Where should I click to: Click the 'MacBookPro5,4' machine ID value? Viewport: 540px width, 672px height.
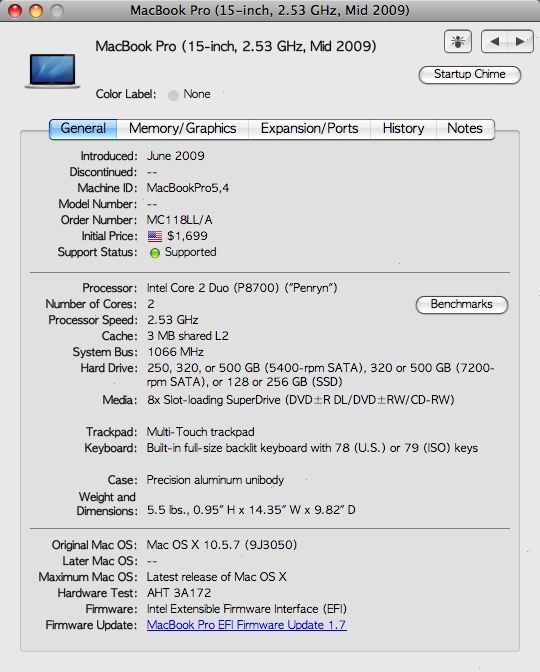click(188, 188)
